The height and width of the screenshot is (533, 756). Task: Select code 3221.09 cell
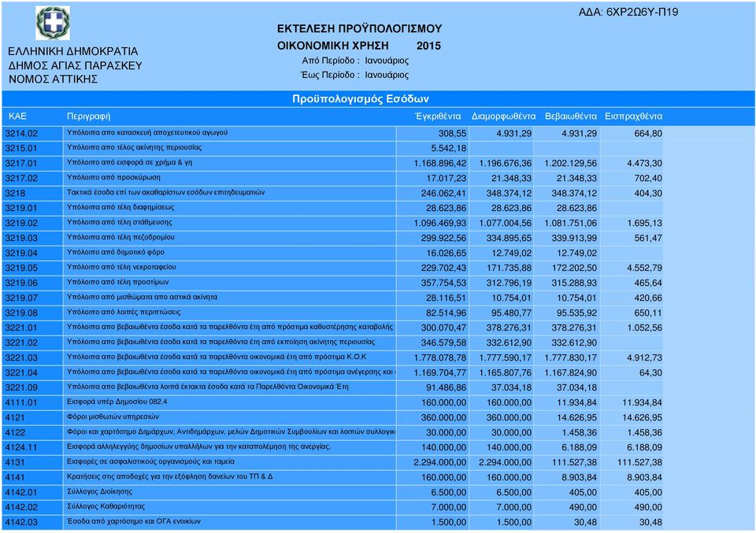pos(33,387)
